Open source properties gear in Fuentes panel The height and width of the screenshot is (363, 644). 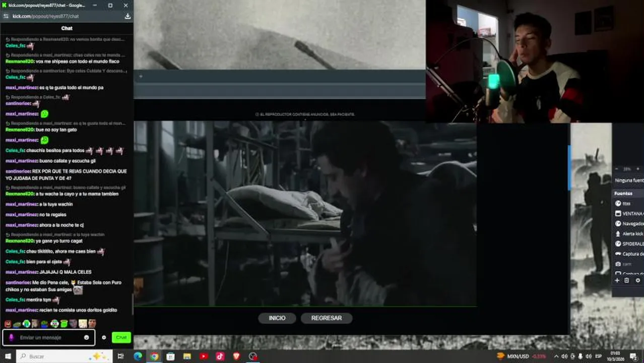coord(637,280)
